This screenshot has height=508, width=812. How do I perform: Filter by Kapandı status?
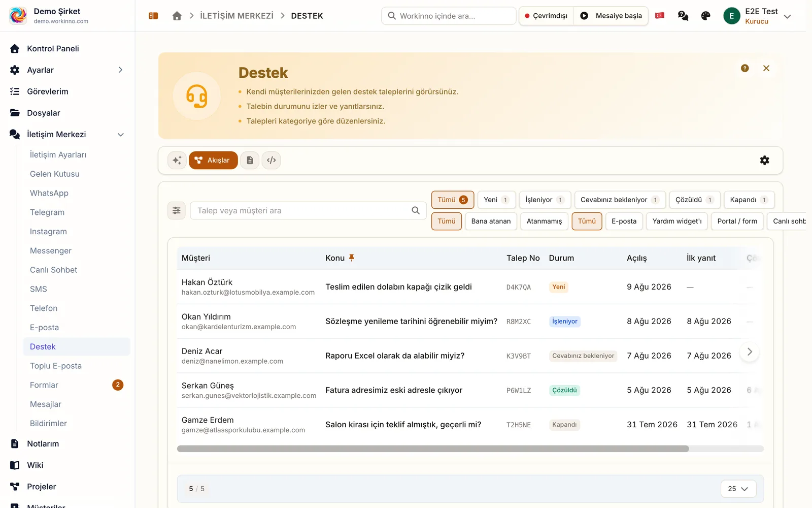coord(749,200)
